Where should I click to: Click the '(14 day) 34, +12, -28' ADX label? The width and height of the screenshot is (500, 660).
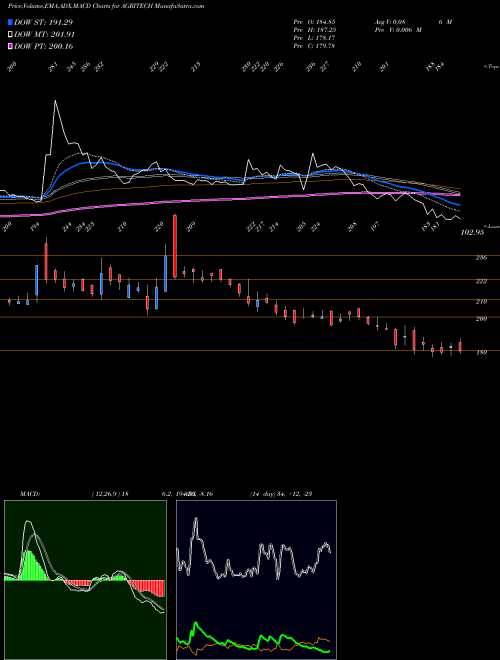point(281,494)
